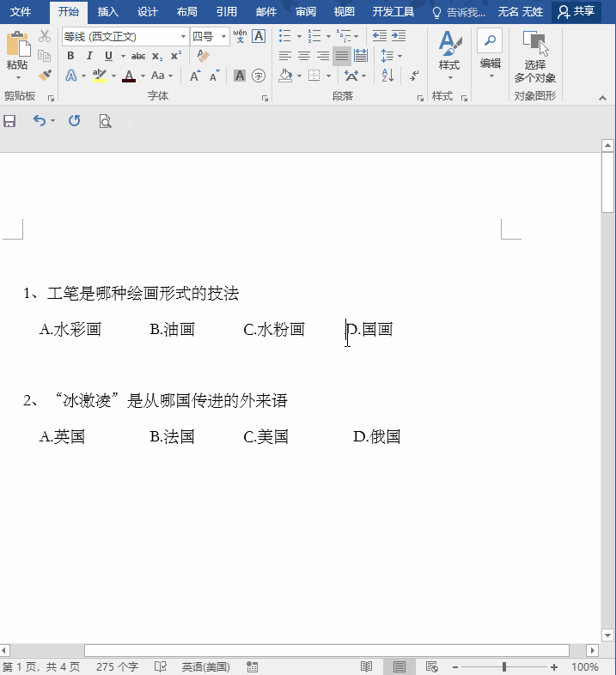Click the language 英语(美国) indicator
616x675 pixels.
[205, 667]
